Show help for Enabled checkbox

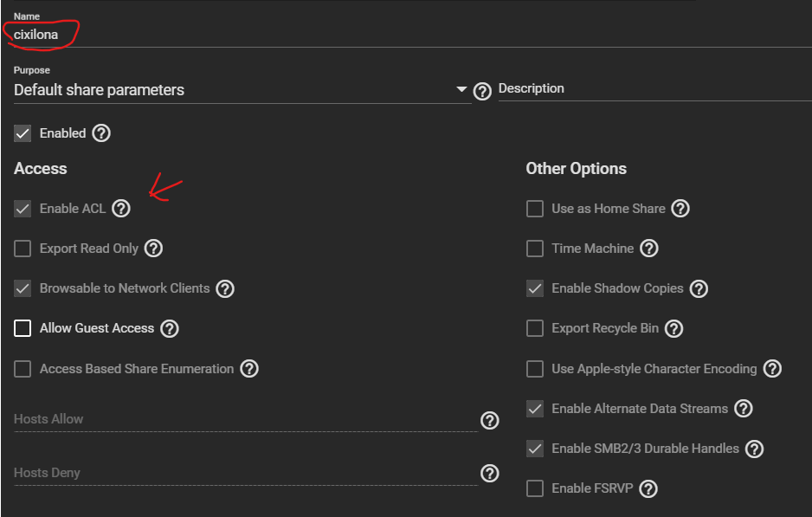pos(101,133)
